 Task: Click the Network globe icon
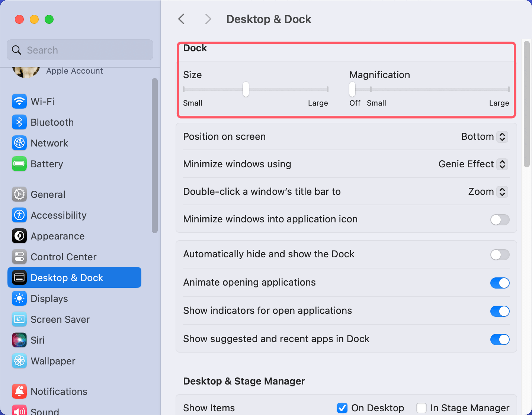click(x=19, y=143)
